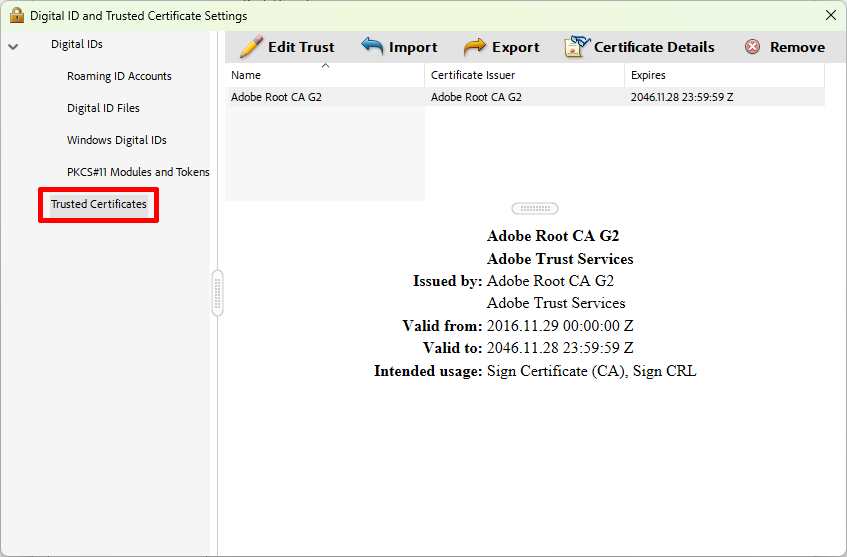Click the Import arrow icon
The image size is (847, 557).
click(372, 47)
